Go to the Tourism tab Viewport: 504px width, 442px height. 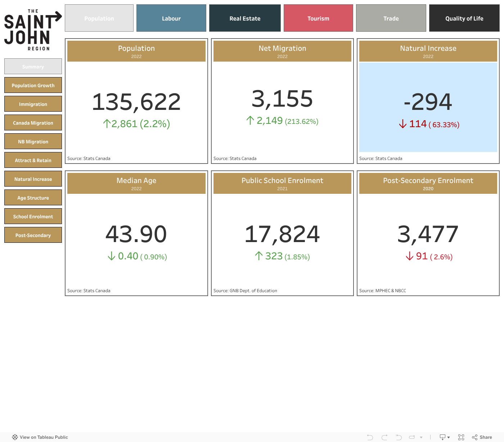pos(318,18)
